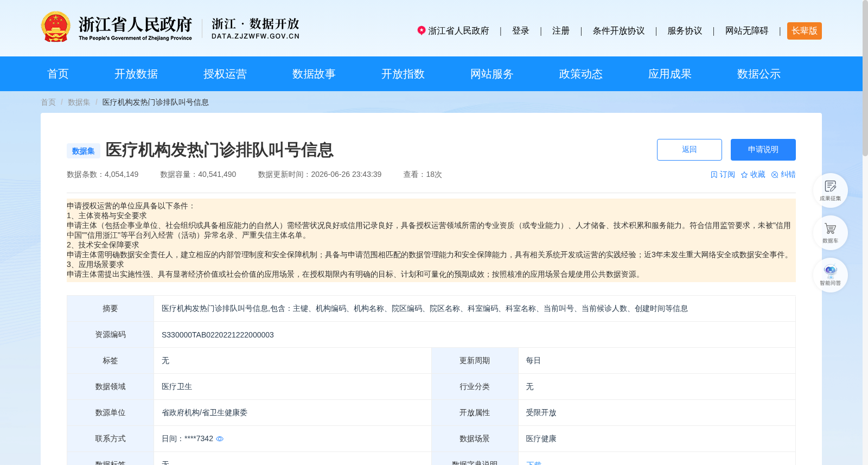Click the blue 数据集 tag badge

click(84, 151)
